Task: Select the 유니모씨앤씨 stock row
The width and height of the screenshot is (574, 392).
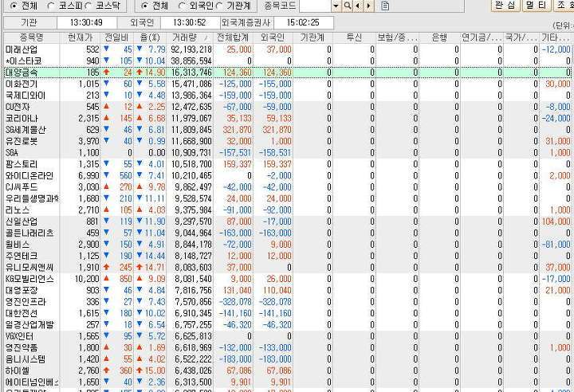Action: (x=287, y=267)
